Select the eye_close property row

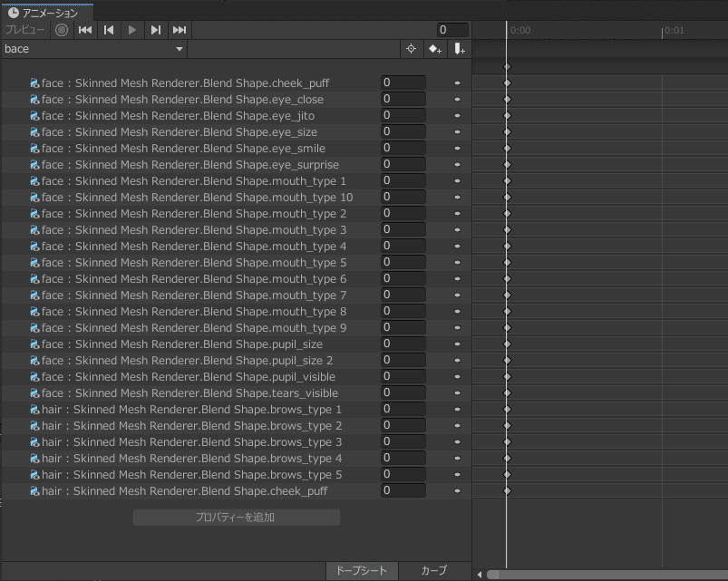click(x=236, y=100)
